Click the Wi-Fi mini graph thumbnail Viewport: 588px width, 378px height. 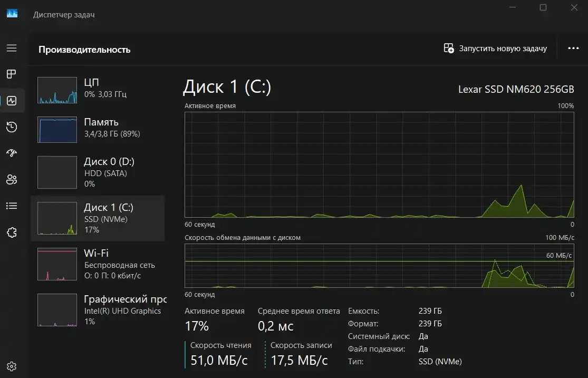[x=57, y=264]
